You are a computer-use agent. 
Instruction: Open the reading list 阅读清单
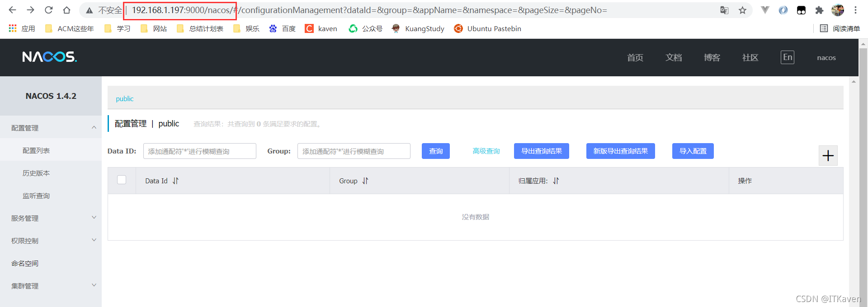840,28
